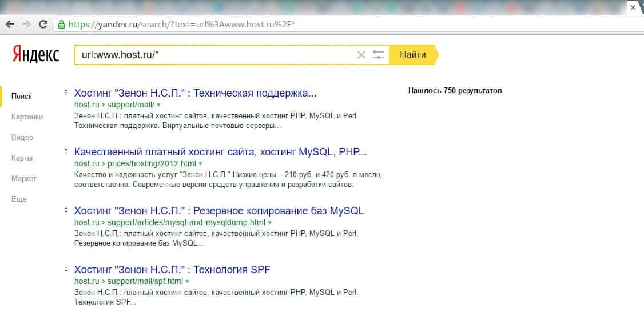Click support/articles/mysql-and-mysqldump.html path link
Screen dimensions: 644x320
186,223
